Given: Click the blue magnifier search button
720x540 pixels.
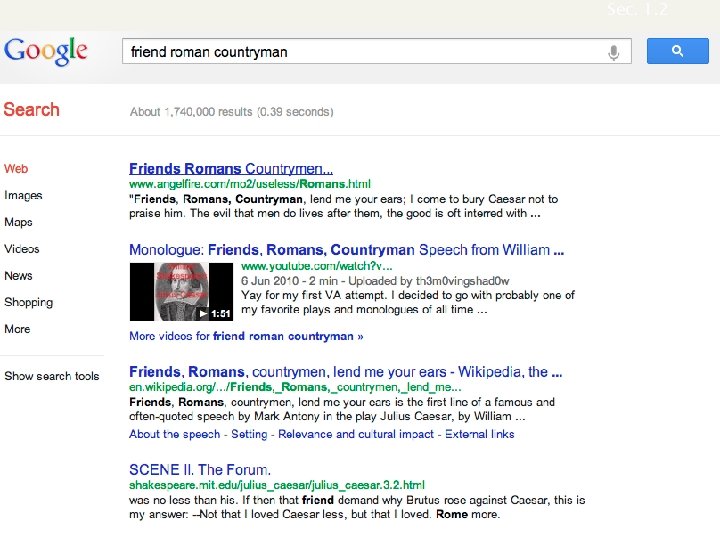Looking at the screenshot, I should coord(677,51).
